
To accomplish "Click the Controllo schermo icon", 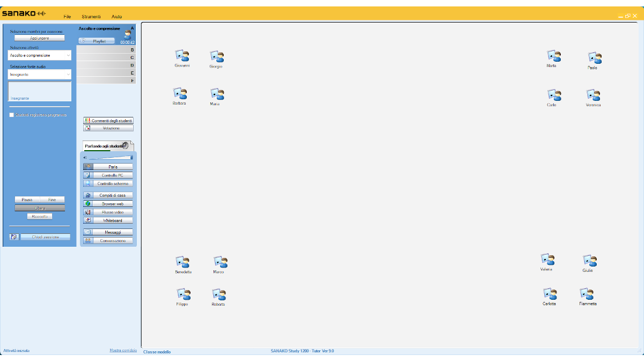I will [87, 183].
